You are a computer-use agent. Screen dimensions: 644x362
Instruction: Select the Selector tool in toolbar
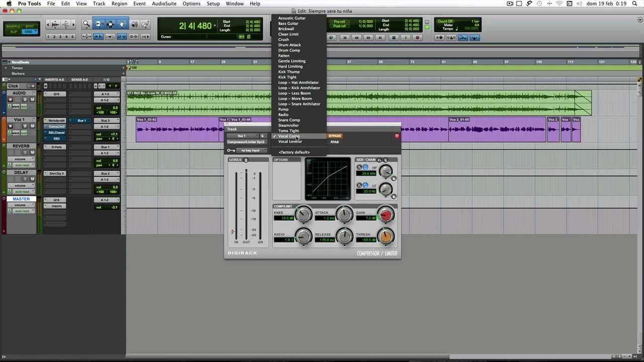[x=110, y=24]
